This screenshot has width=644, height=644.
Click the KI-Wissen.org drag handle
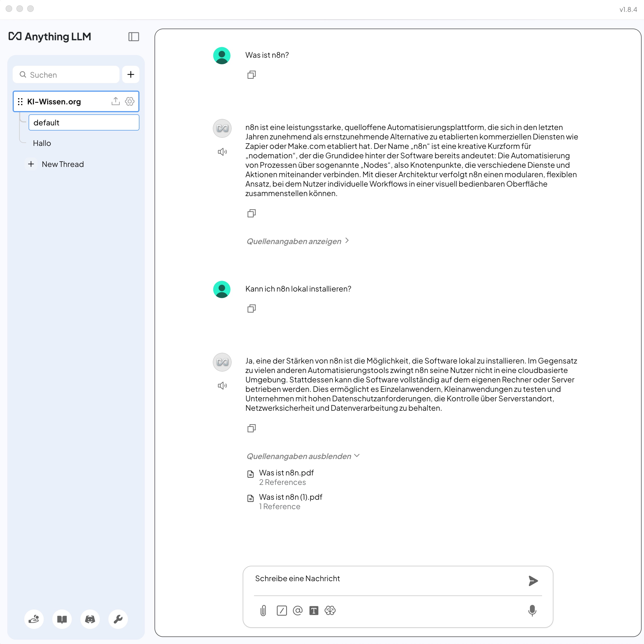20,102
